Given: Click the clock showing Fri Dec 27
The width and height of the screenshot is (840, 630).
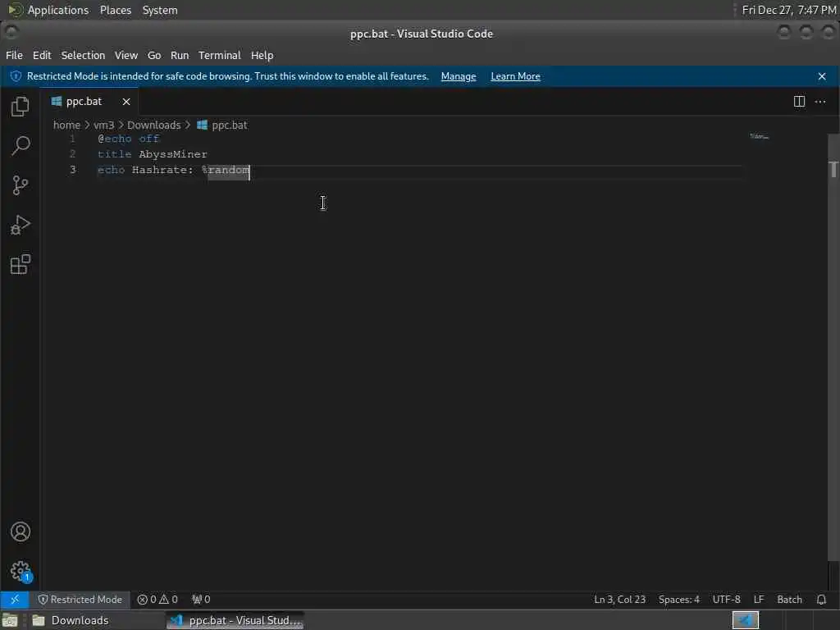Looking at the screenshot, I should point(788,10).
